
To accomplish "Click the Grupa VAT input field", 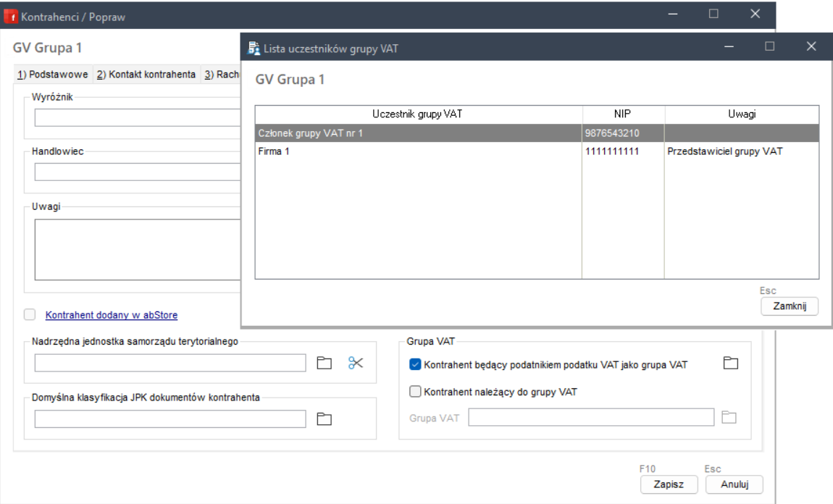I will [x=591, y=417].
